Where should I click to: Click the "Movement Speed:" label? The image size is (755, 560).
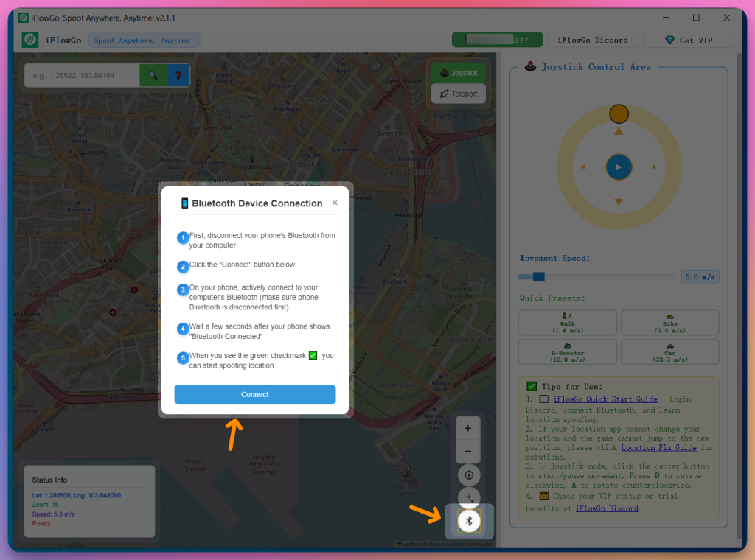click(554, 259)
